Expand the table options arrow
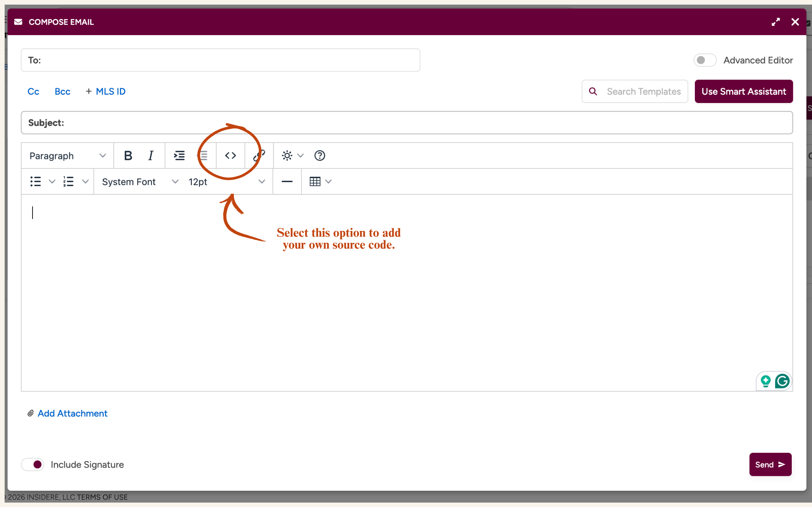812x507 pixels. point(328,181)
